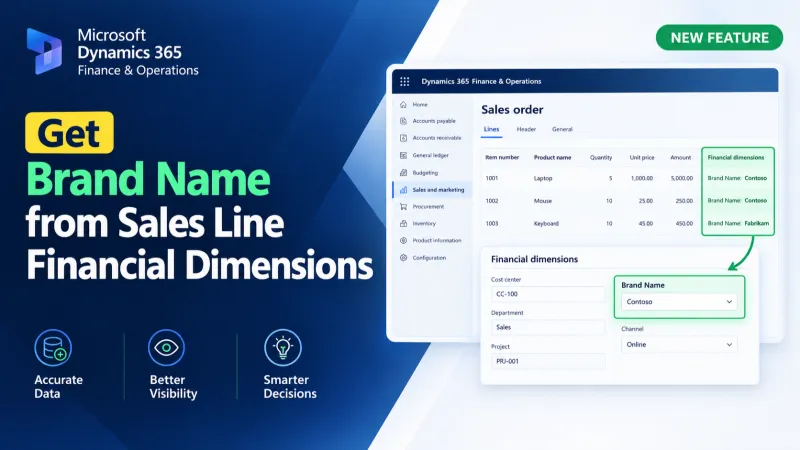
Task: Click the Keyboard product name
Action: pyautogui.click(x=546, y=223)
